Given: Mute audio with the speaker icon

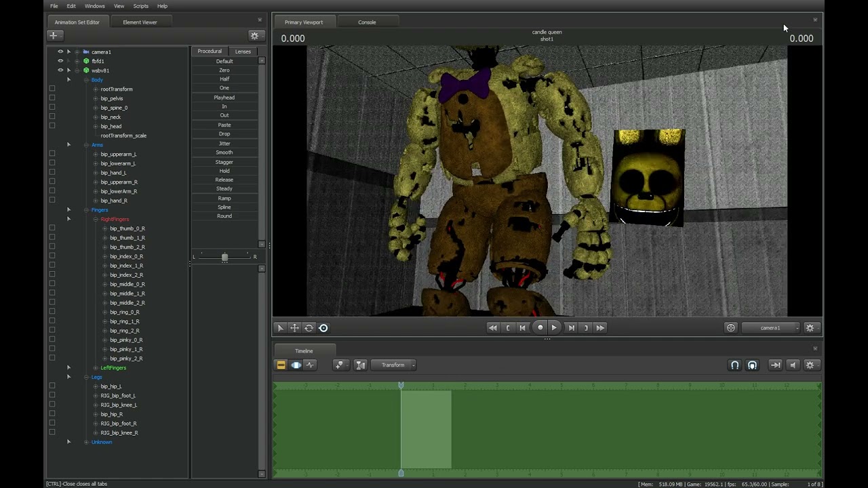Looking at the screenshot, I should (x=793, y=365).
